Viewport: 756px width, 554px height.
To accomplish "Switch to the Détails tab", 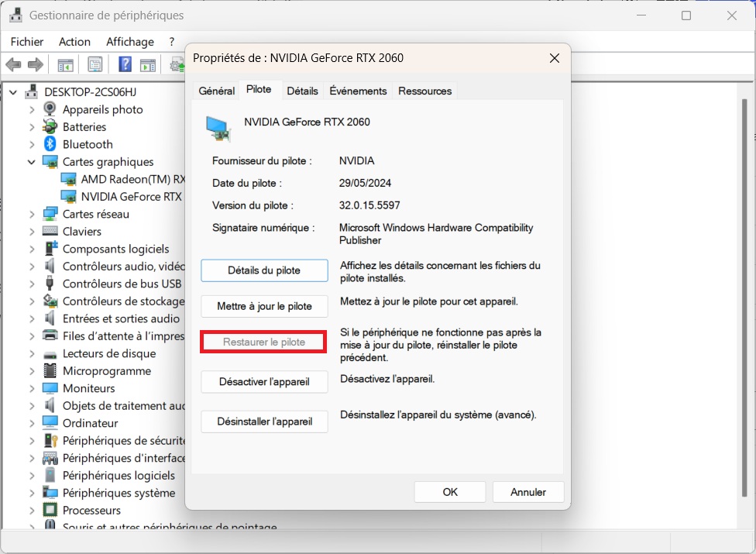I will (x=302, y=91).
